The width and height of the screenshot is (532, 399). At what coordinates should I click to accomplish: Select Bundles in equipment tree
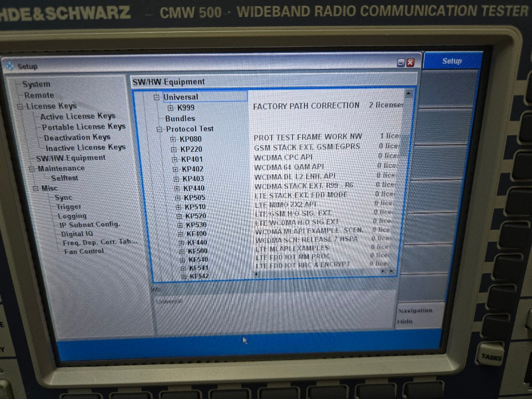[x=180, y=118]
